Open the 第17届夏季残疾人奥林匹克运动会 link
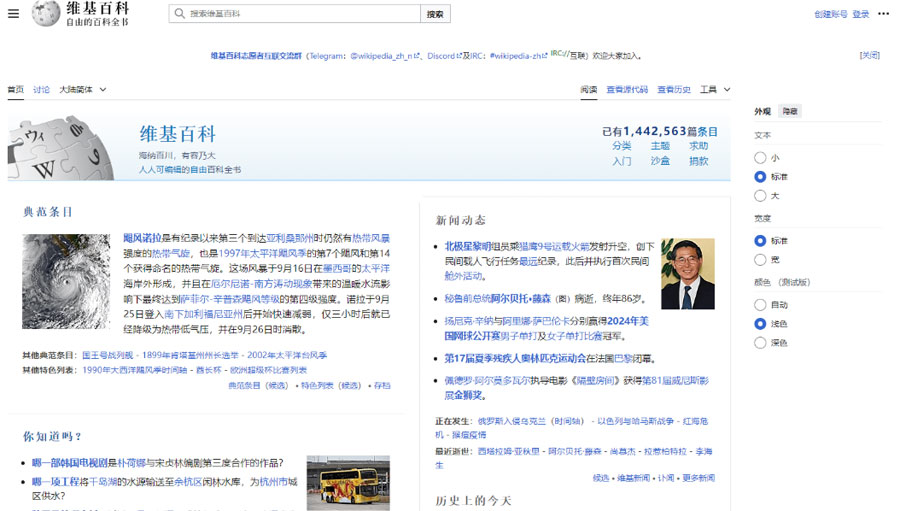The image size is (900, 511). tap(515, 358)
